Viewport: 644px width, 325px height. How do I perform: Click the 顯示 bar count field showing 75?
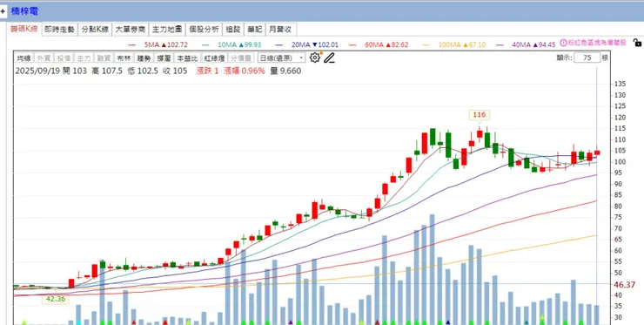(587, 58)
